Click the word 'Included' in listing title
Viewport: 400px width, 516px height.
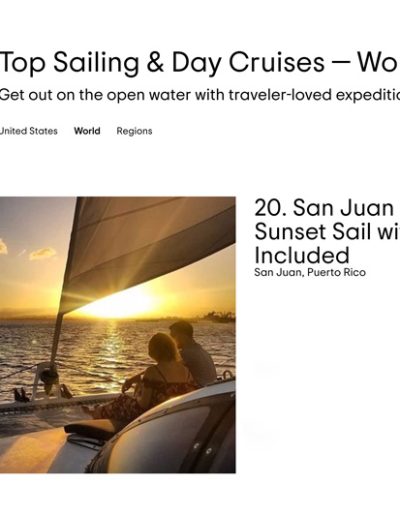point(302,255)
